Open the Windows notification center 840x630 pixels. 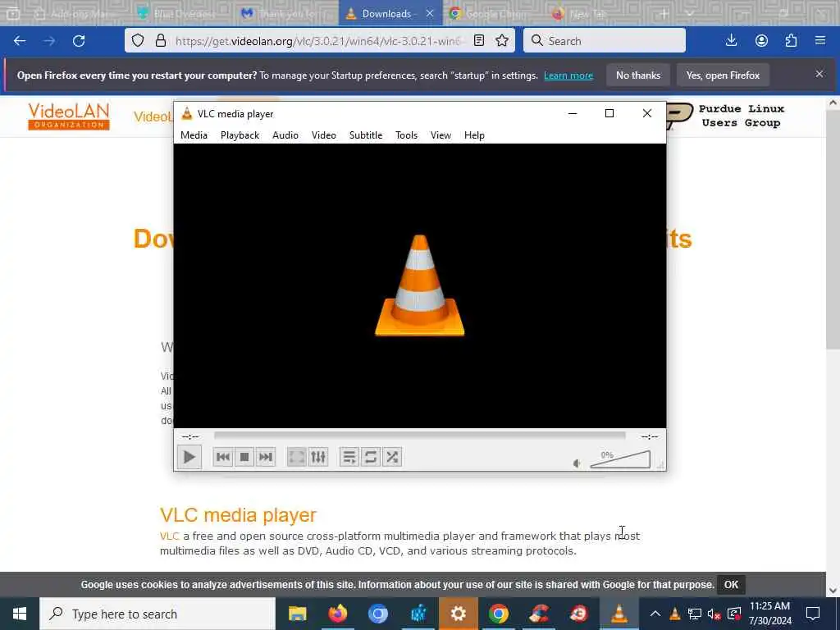813,614
